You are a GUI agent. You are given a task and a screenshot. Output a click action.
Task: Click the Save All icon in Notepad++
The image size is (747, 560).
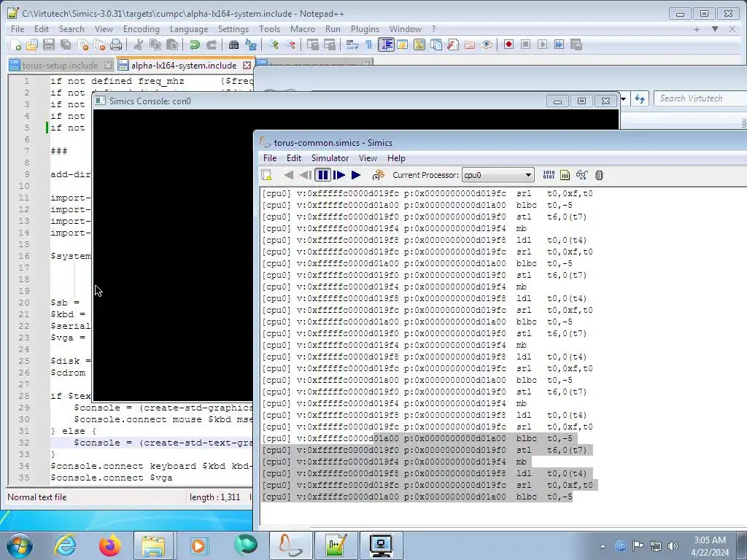66,44
